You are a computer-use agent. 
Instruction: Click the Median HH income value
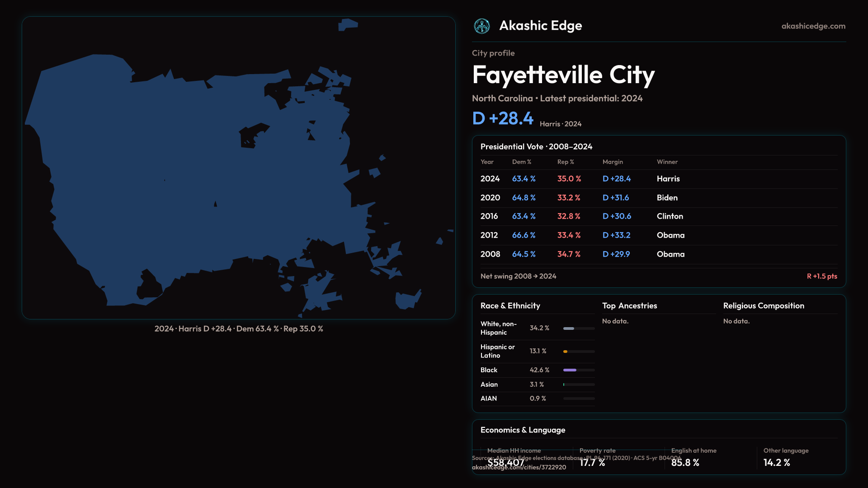[x=505, y=462]
